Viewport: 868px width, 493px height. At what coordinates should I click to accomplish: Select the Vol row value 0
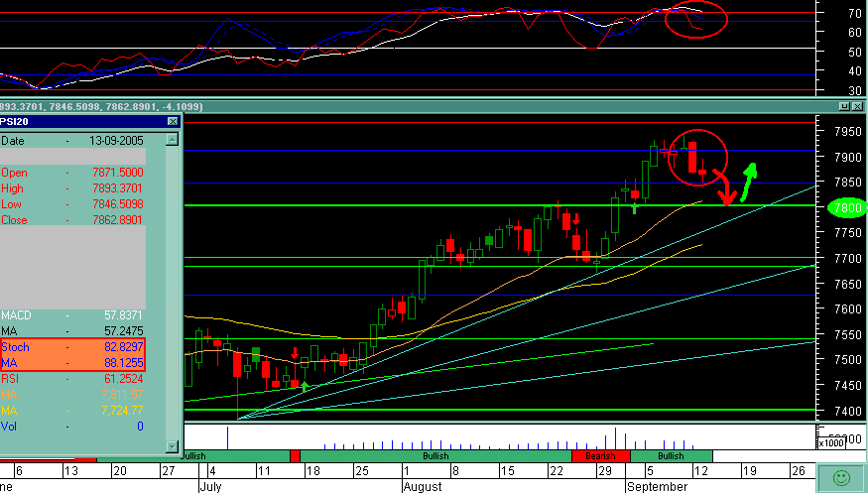[140, 427]
